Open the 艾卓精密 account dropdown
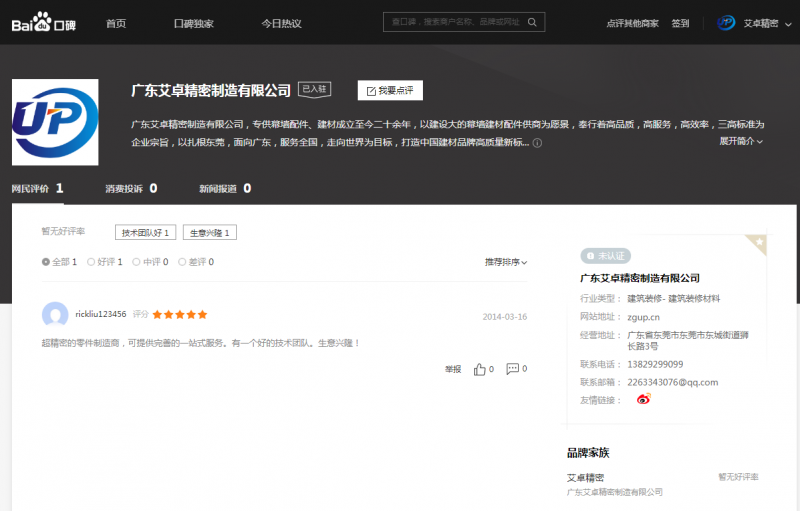800x511 pixels. point(767,23)
